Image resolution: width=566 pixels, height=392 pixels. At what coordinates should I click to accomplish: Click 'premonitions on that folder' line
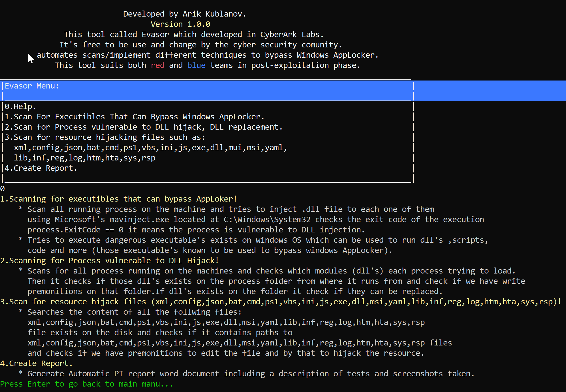click(x=235, y=292)
